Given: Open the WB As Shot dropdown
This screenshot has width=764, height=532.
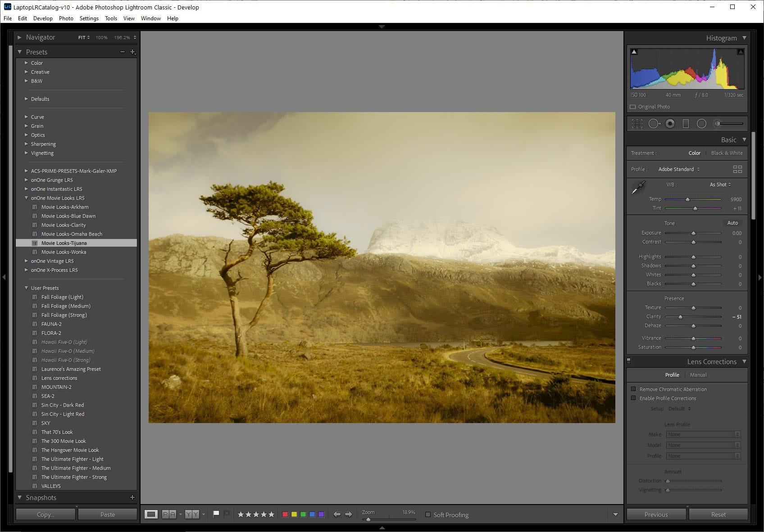Looking at the screenshot, I should [719, 184].
